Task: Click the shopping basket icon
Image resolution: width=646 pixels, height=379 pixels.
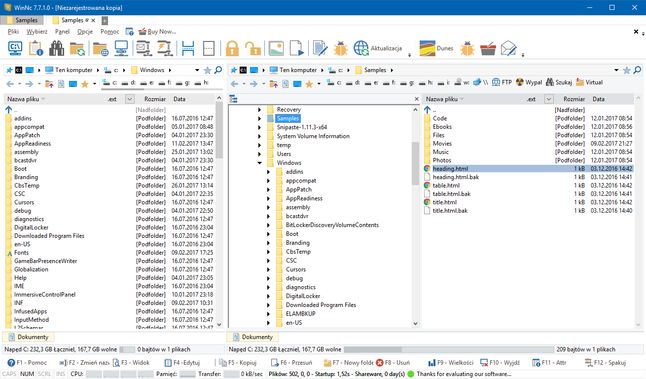Action: coord(488,48)
